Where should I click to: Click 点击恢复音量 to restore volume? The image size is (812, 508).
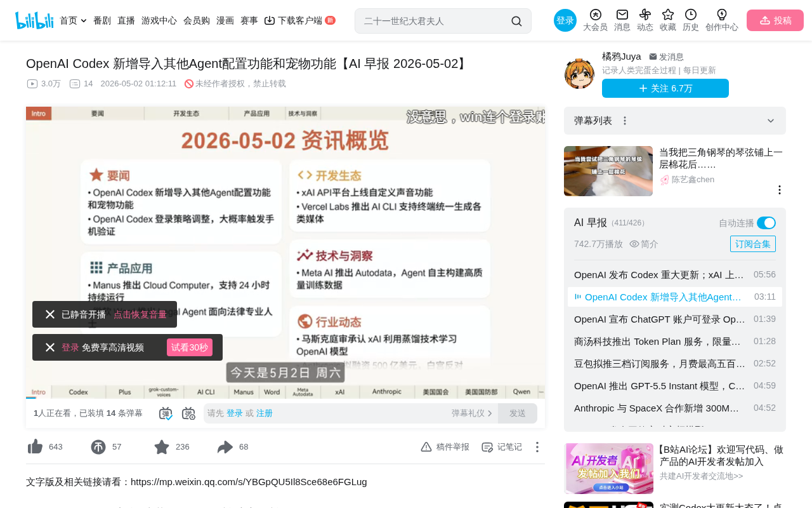(x=140, y=314)
